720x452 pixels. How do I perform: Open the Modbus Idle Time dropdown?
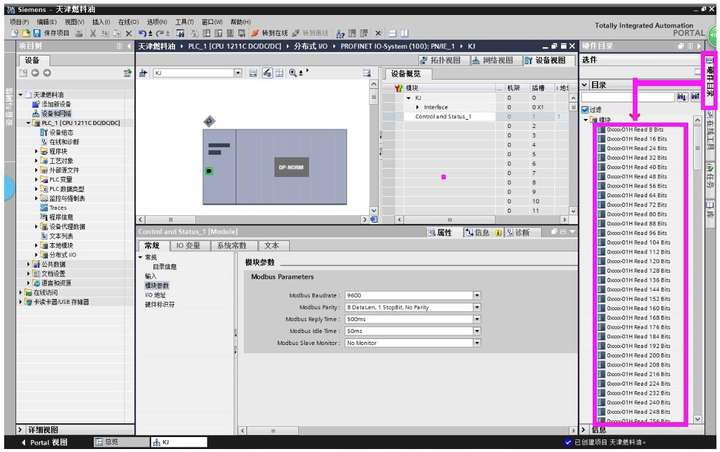pyautogui.click(x=477, y=331)
